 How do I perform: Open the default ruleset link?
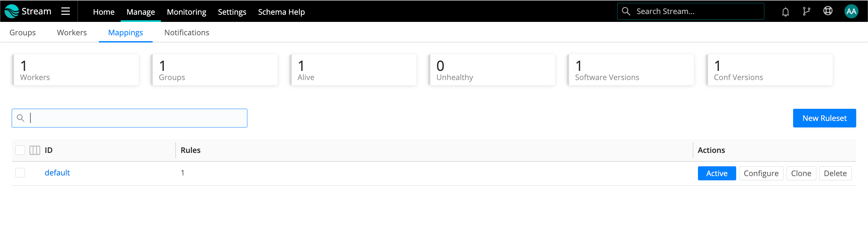(x=57, y=173)
